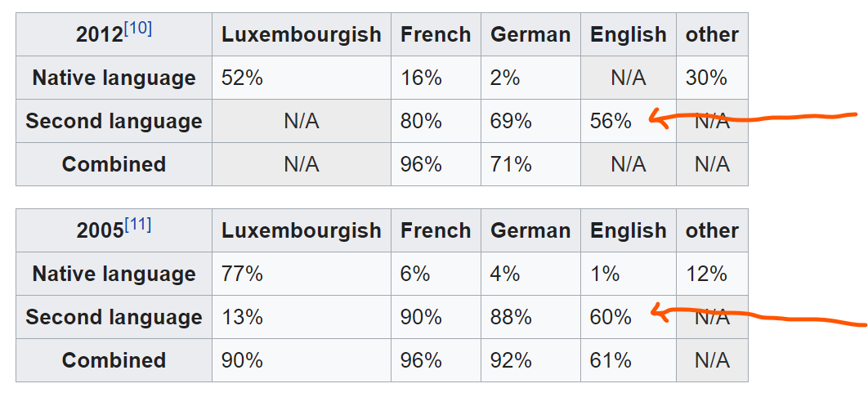The width and height of the screenshot is (868, 406).
Task: Select the 61% combined English cell
Action: [629, 360]
